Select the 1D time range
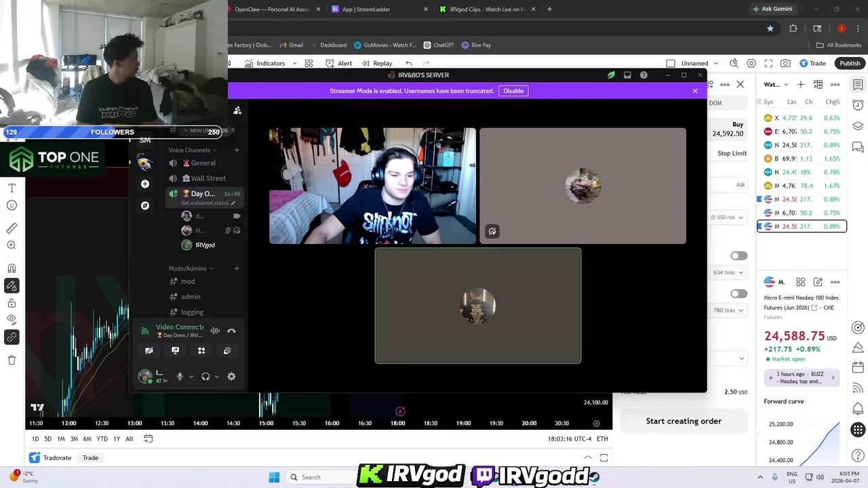868x488 pixels. (35, 439)
